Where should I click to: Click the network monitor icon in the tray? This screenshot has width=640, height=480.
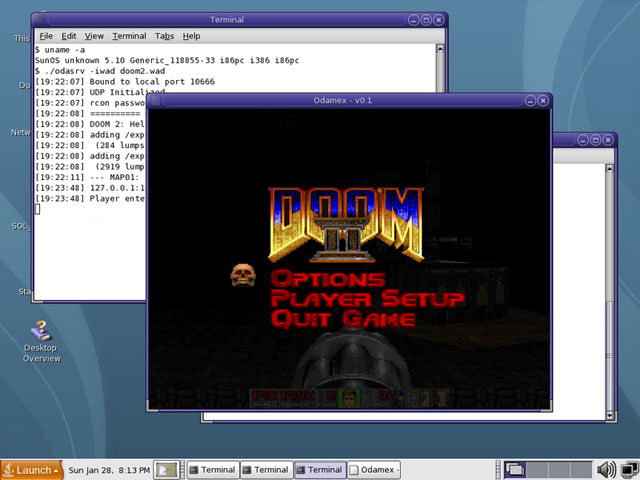(x=628, y=469)
